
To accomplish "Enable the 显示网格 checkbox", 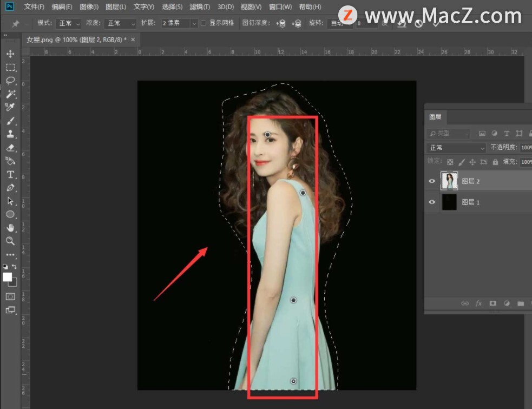I will pyautogui.click(x=203, y=23).
